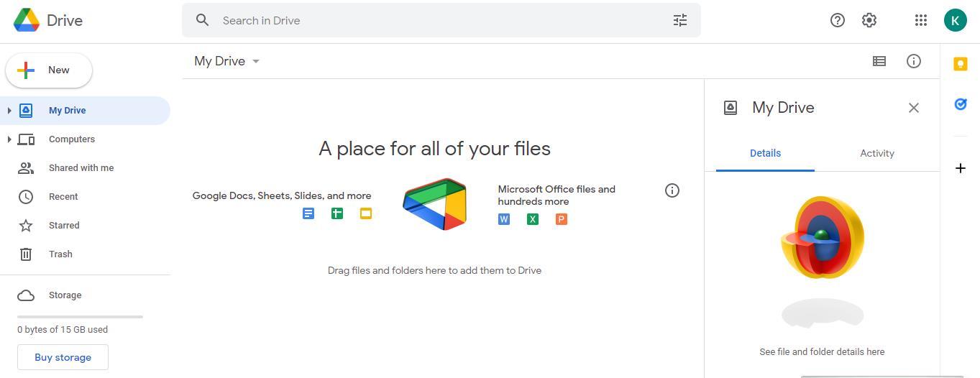Click the drive icon beside the details panel title
This screenshot has width=980, height=378.
pyautogui.click(x=731, y=108)
